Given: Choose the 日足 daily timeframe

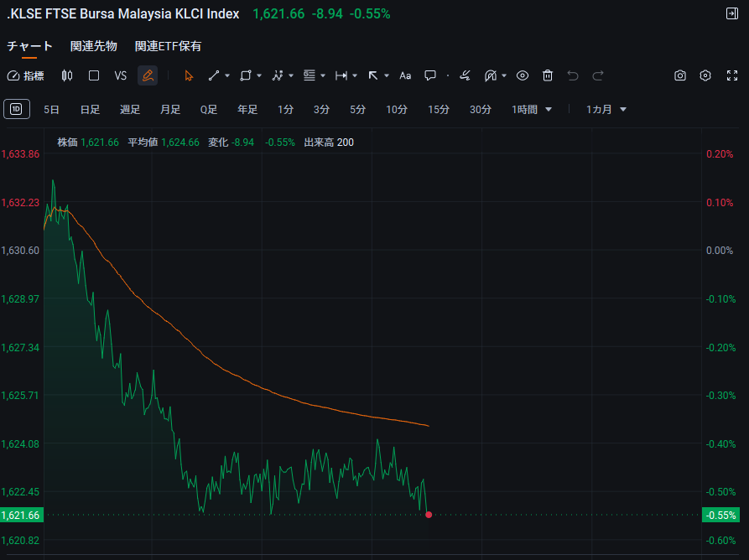Looking at the screenshot, I should click(x=90, y=109).
